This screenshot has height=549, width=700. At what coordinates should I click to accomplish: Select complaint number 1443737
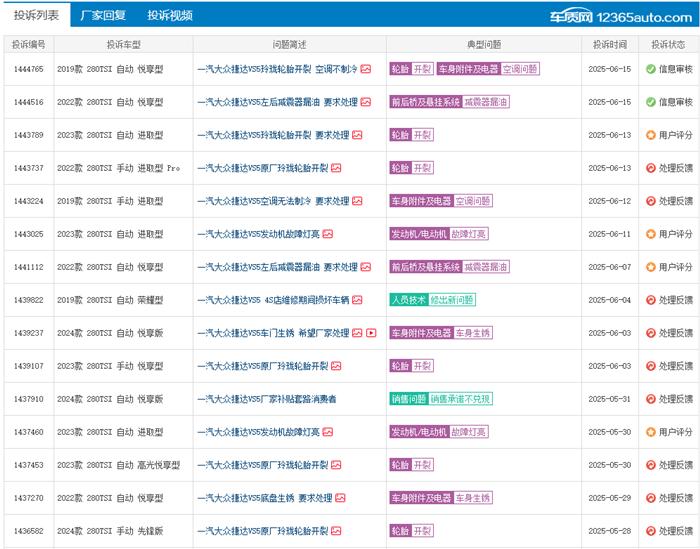click(x=29, y=168)
